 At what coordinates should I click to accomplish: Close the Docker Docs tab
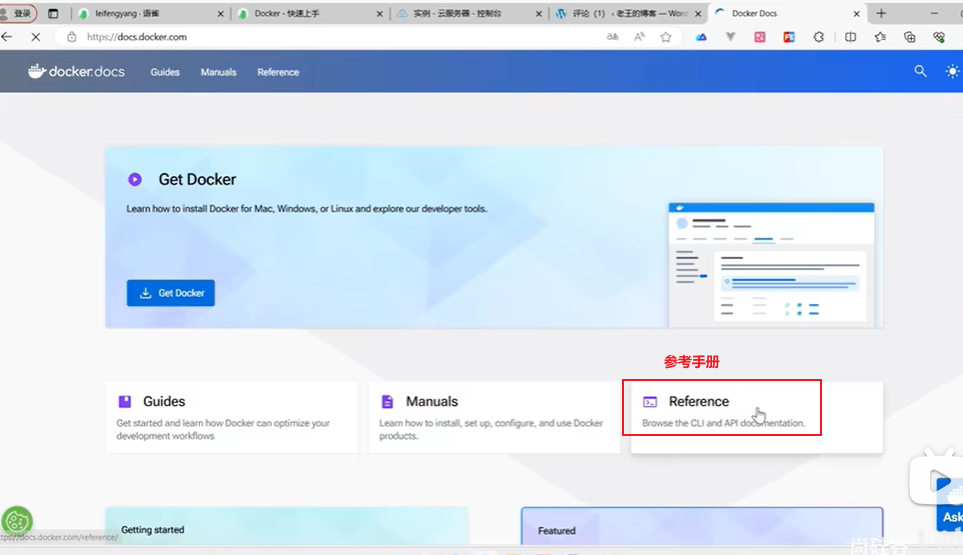click(857, 14)
